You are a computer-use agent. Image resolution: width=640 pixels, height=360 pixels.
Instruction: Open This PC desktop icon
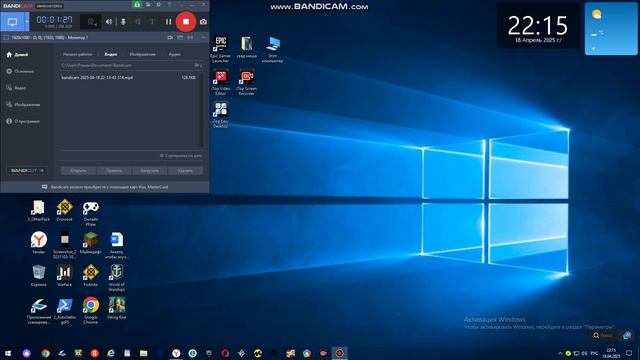pos(272,49)
